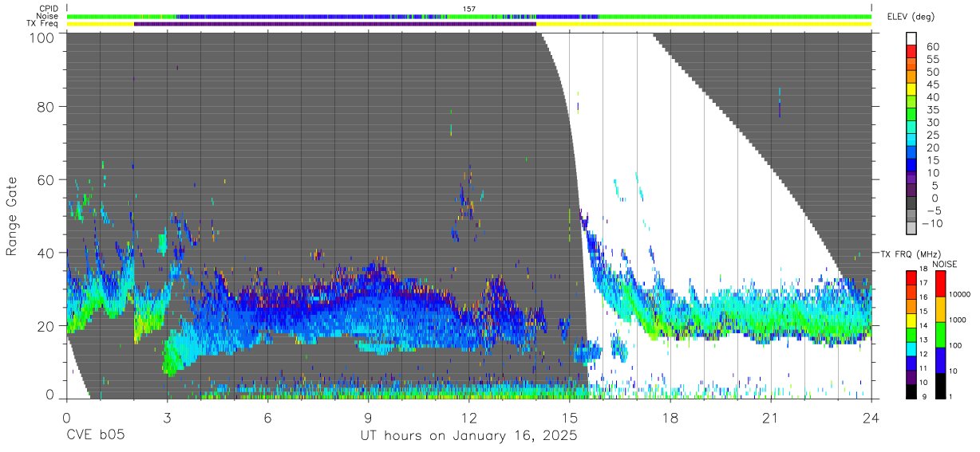Click the green cell of the NOISE colorbar
The width and height of the screenshot is (980, 452).
point(939,334)
